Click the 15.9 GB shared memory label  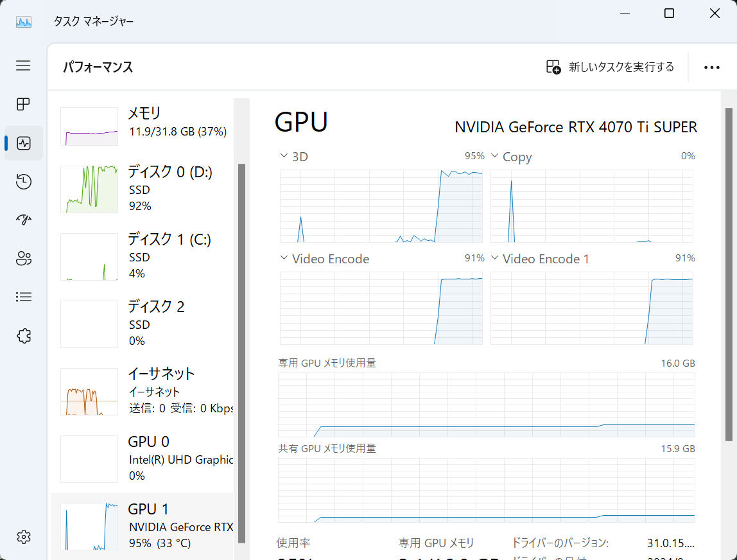coord(678,448)
